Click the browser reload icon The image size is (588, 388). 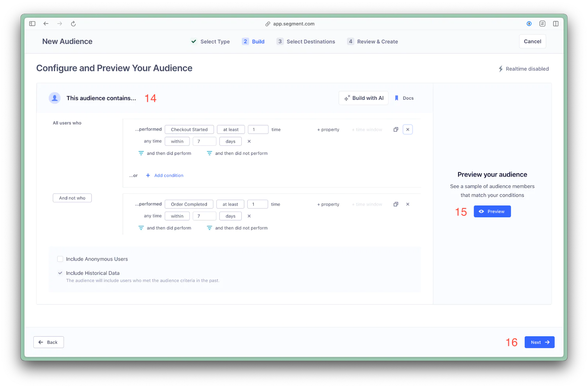(x=73, y=24)
